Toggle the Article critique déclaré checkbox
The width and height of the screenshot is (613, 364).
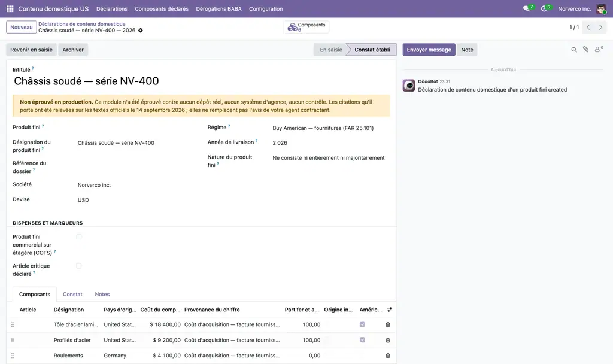click(79, 266)
